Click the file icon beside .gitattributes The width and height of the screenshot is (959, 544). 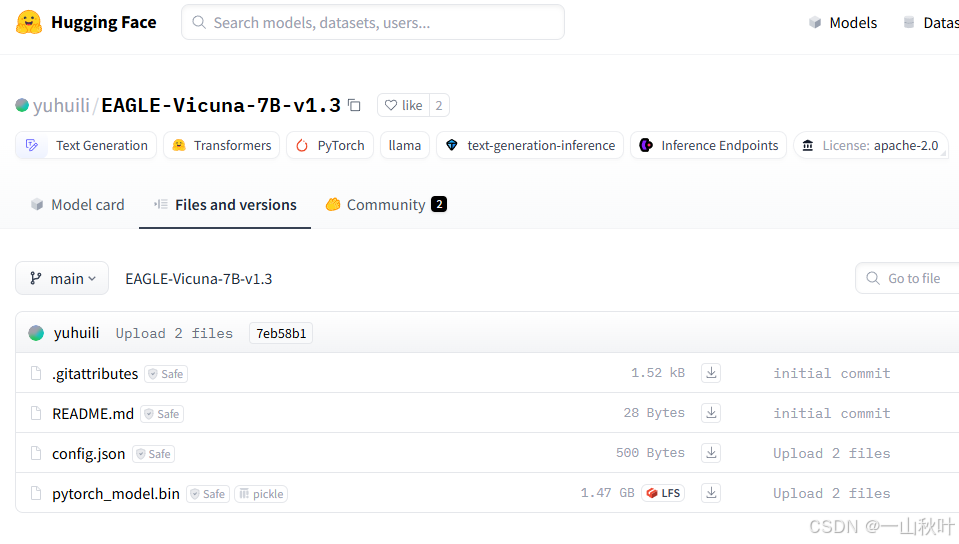[x=36, y=373]
